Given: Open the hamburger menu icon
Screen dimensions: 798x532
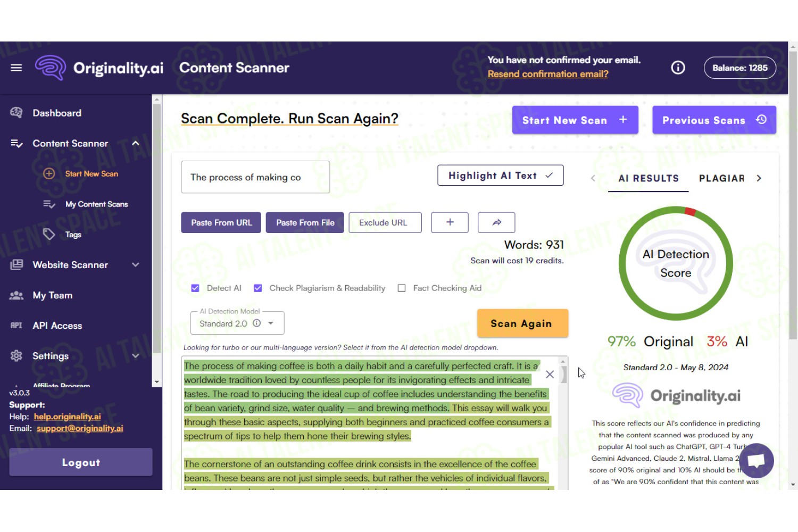Looking at the screenshot, I should click(x=16, y=68).
